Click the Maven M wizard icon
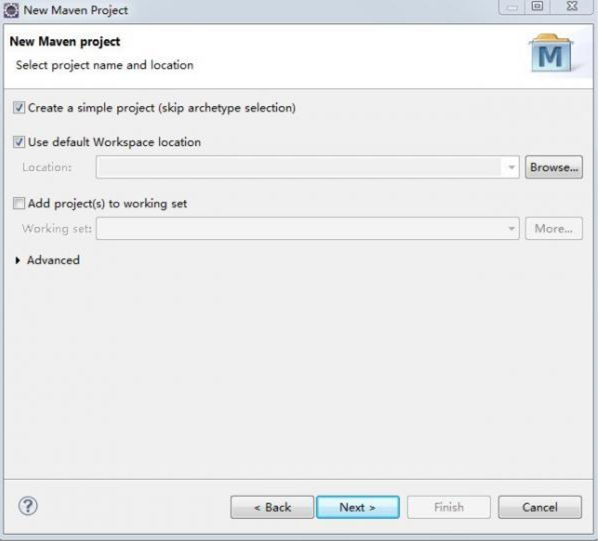602x541 pixels. (550, 54)
